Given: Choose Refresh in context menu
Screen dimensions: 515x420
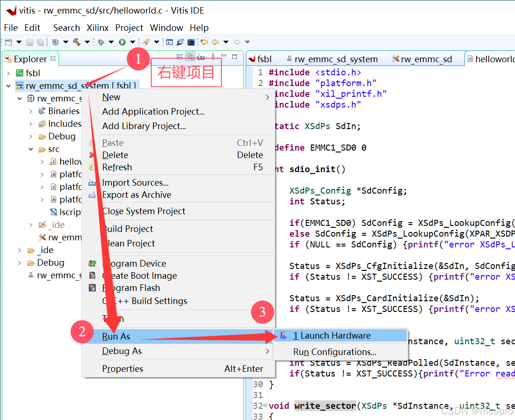Looking at the screenshot, I should 178,167.
